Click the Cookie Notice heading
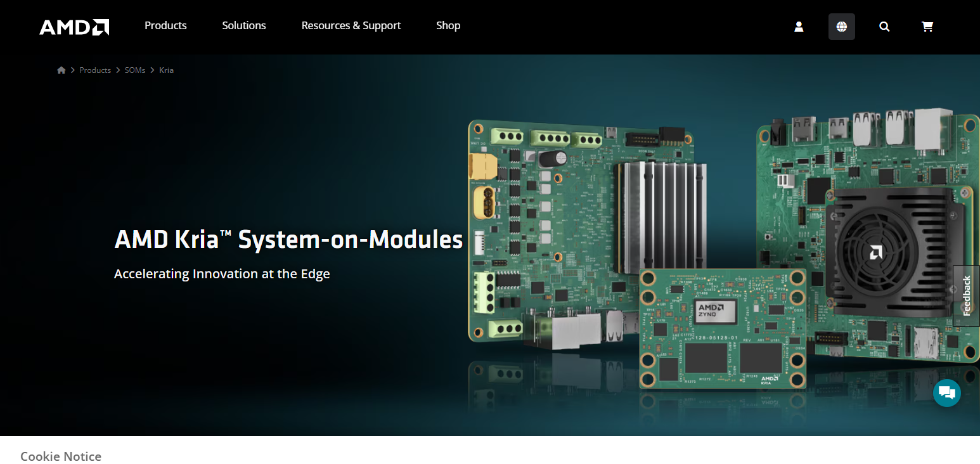 coord(61,456)
